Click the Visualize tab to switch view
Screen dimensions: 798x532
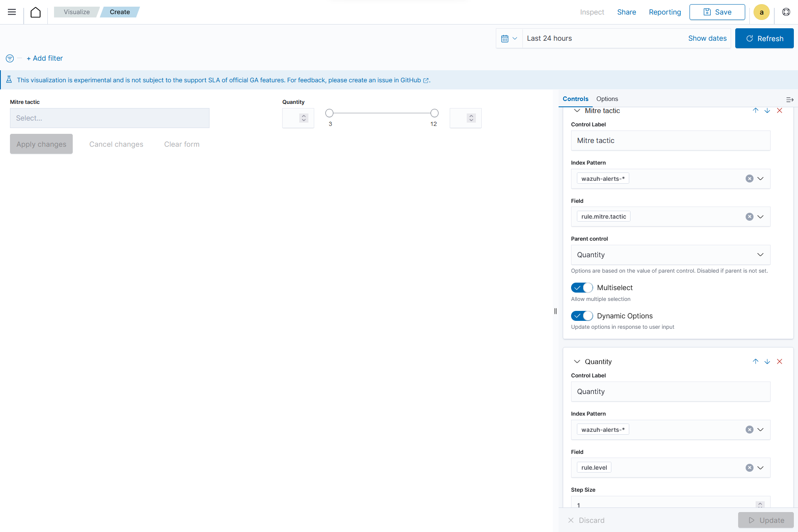coord(76,12)
